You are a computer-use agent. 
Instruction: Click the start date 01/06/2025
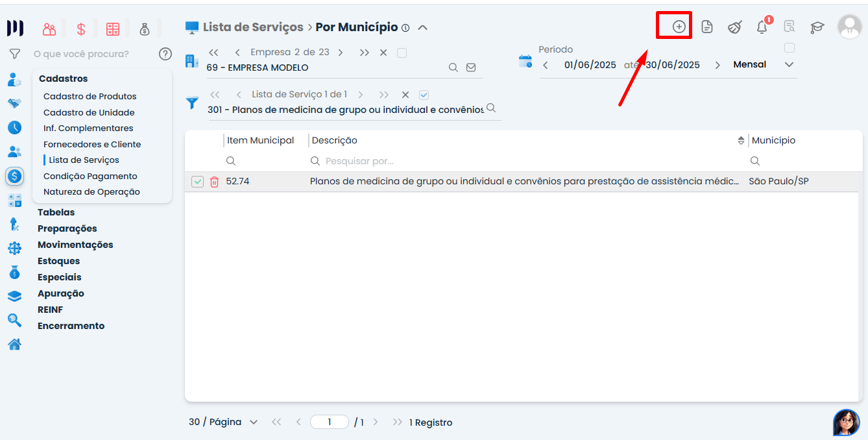590,65
